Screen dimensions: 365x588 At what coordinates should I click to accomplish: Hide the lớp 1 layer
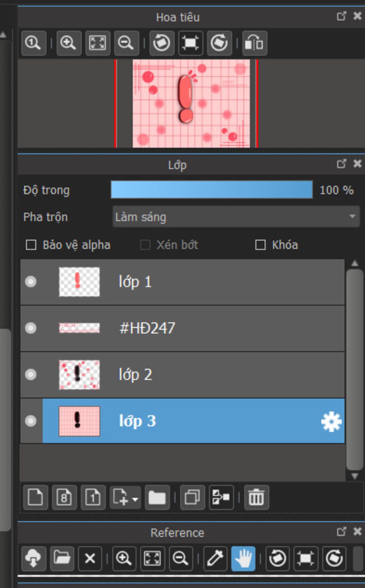click(x=31, y=282)
